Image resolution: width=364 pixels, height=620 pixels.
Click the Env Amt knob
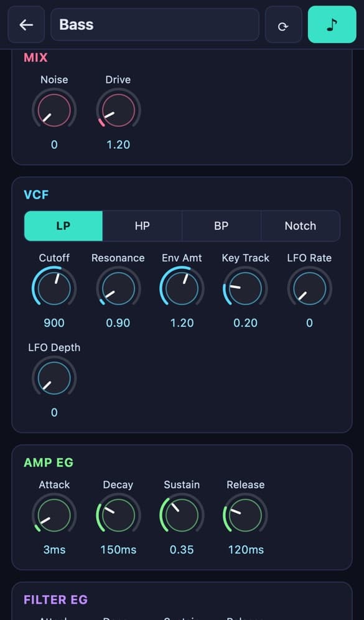182,288
